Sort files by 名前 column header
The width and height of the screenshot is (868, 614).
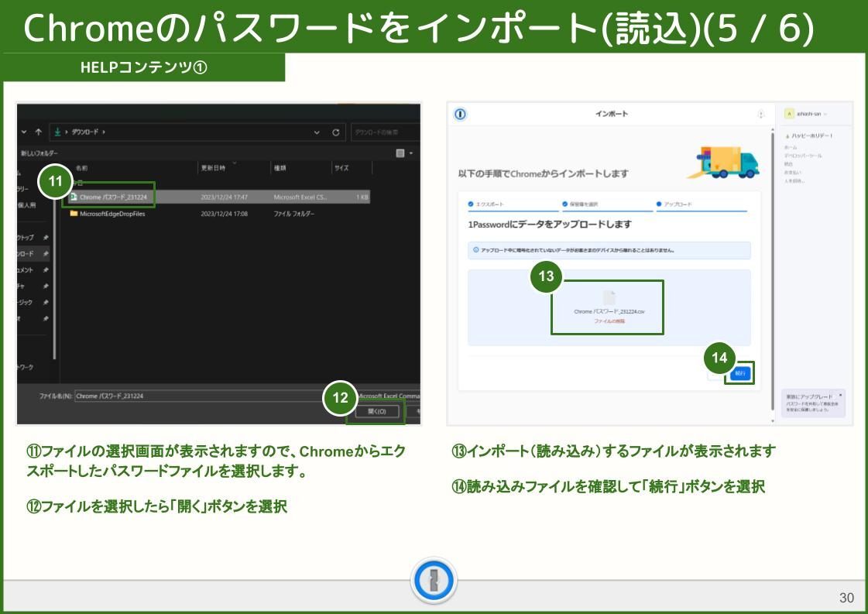pyautogui.click(x=81, y=168)
